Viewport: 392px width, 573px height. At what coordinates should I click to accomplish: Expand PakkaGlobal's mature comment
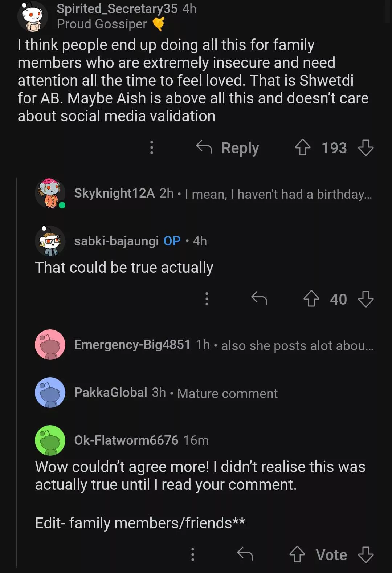(x=227, y=393)
